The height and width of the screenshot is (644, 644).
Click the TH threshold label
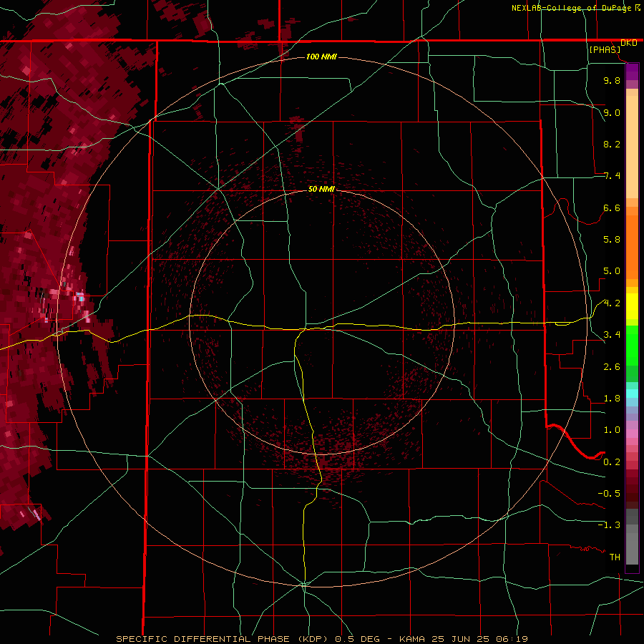(x=615, y=557)
